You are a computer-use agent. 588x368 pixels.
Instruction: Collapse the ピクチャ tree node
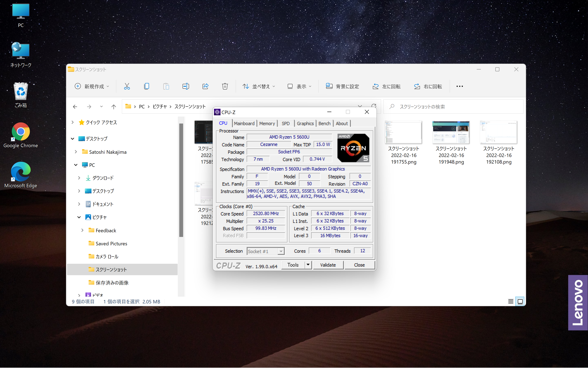(x=79, y=217)
